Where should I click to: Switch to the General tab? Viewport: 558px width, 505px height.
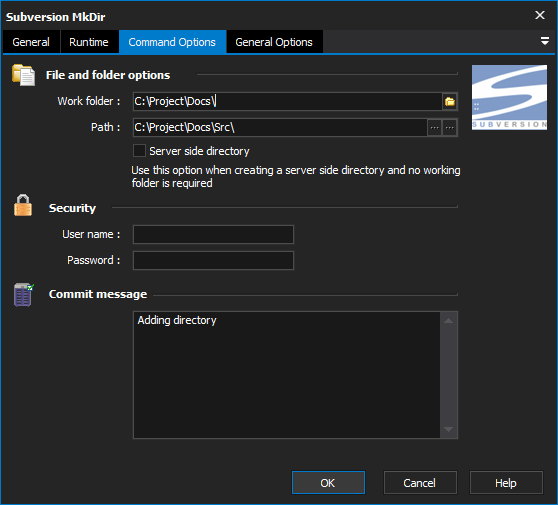pos(31,42)
